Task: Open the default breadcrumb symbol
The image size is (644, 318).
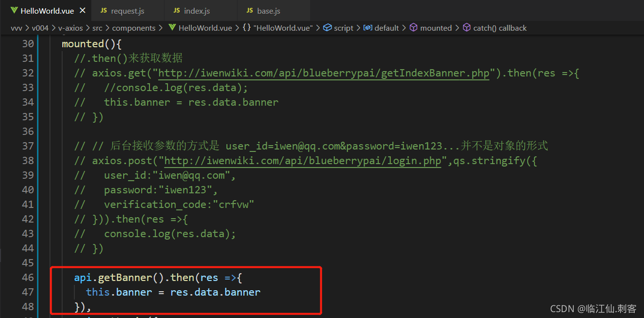Action: [386, 28]
